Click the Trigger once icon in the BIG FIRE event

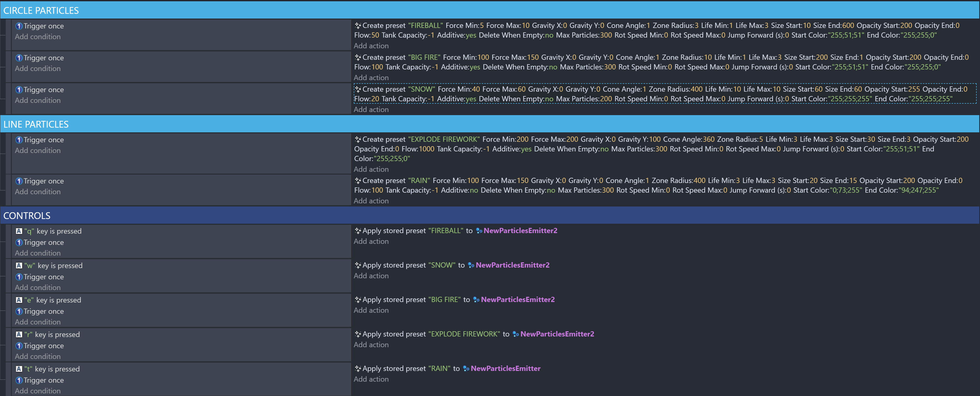(x=19, y=58)
